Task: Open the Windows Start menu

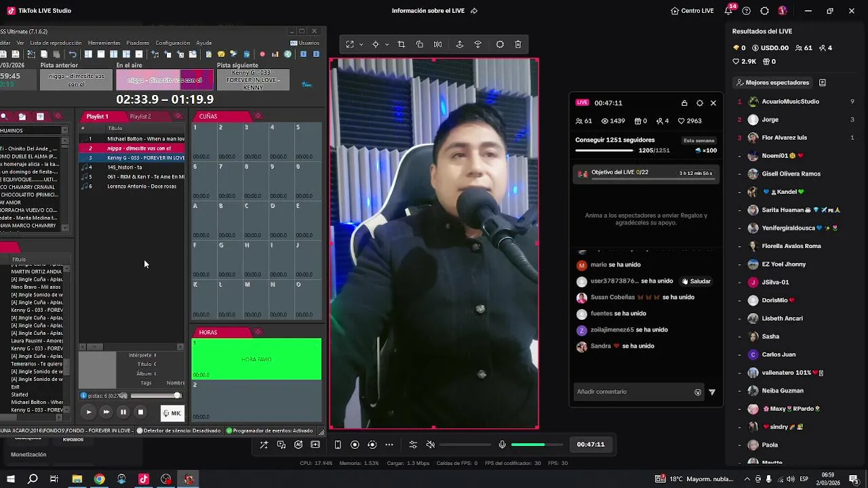Action: click(11, 479)
